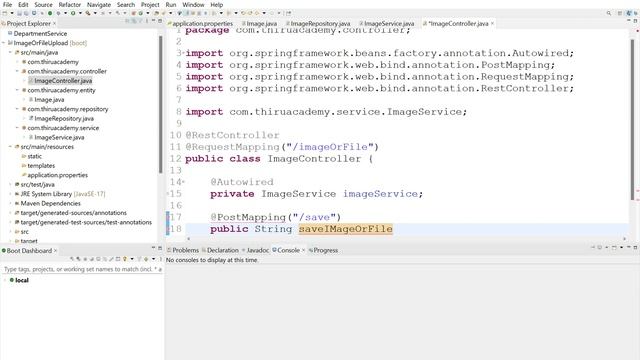
Task: Toggle the fold marker at line 14
Action: [183, 182]
